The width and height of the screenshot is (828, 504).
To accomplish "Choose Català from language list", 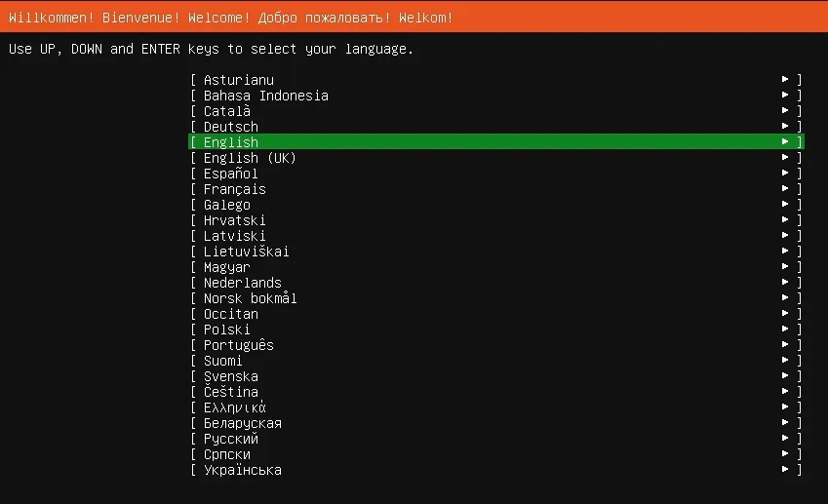I will (x=496, y=111).
